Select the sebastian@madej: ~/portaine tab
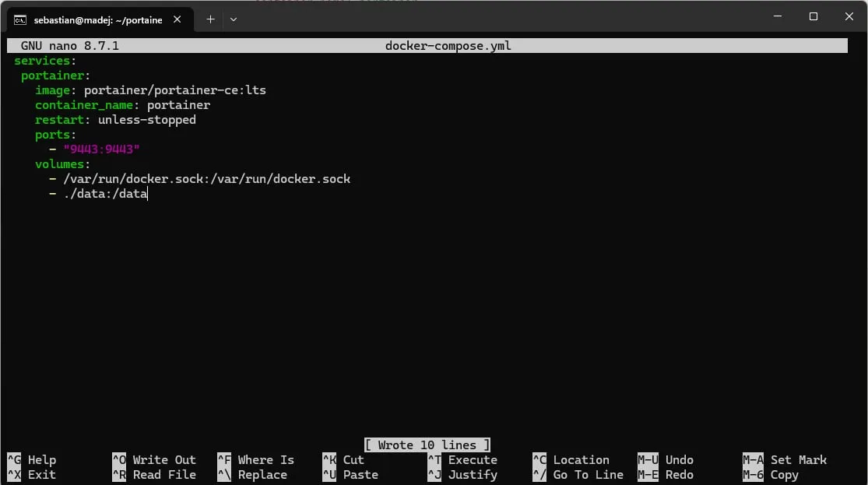The image size is (868, 485). point(100,19)
